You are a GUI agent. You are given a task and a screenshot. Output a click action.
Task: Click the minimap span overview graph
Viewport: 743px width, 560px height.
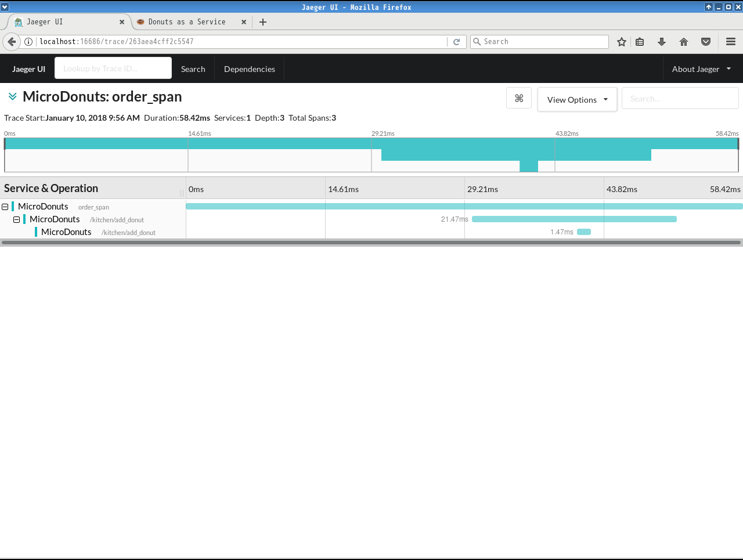[371, 155]
